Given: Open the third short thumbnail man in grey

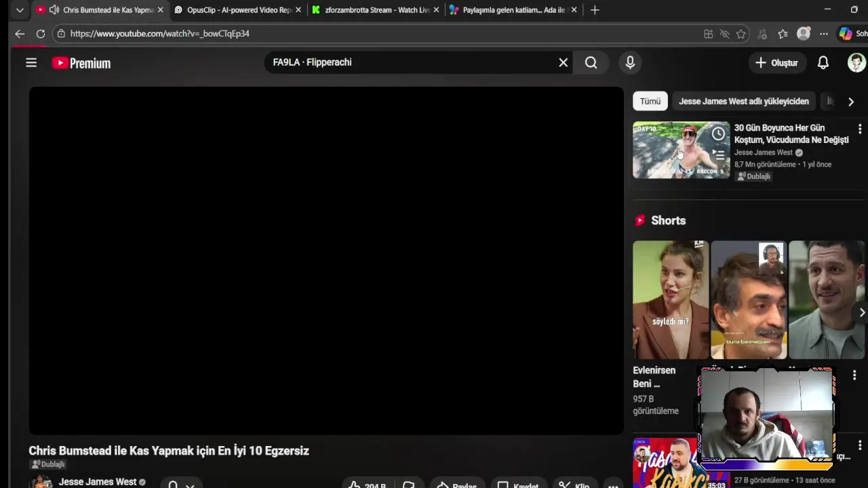Looking at the screenshot, I should point(827,300).
